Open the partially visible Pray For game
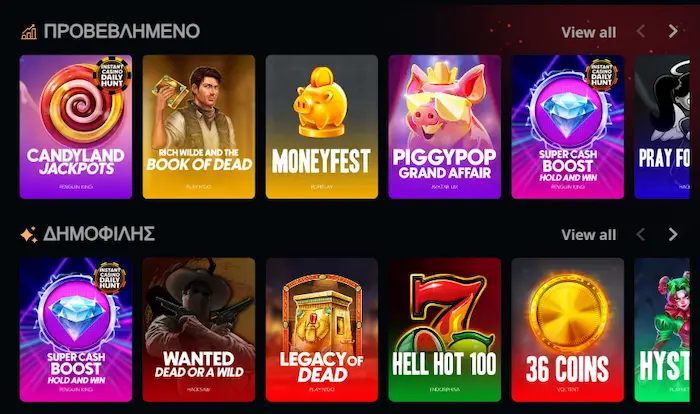Screen dimensions: 700x414 pos(662,127)
